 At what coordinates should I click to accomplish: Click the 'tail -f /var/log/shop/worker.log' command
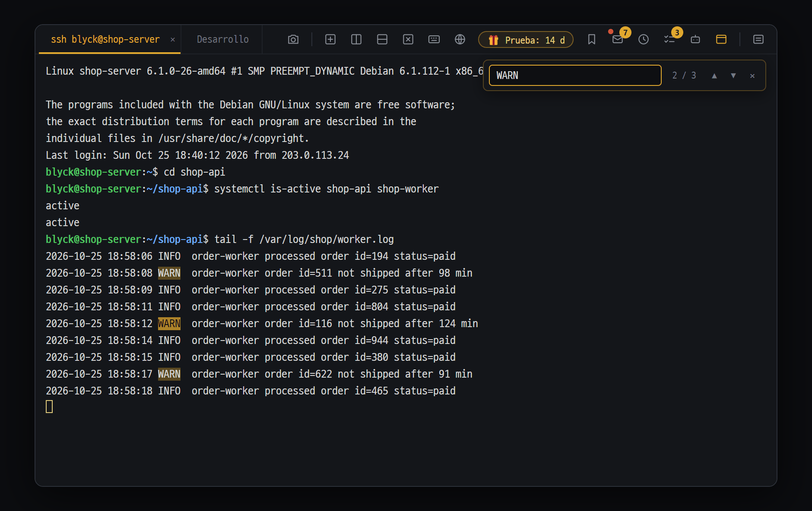(304, 240)
